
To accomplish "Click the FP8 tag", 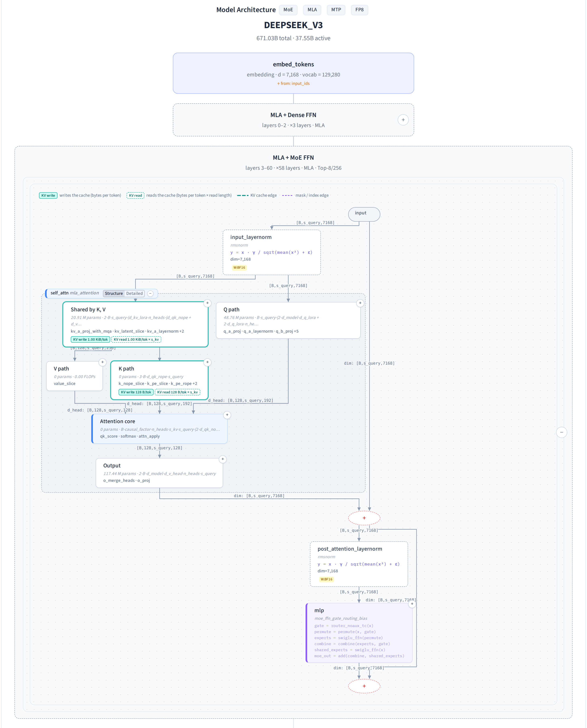I will click(359, 10).
